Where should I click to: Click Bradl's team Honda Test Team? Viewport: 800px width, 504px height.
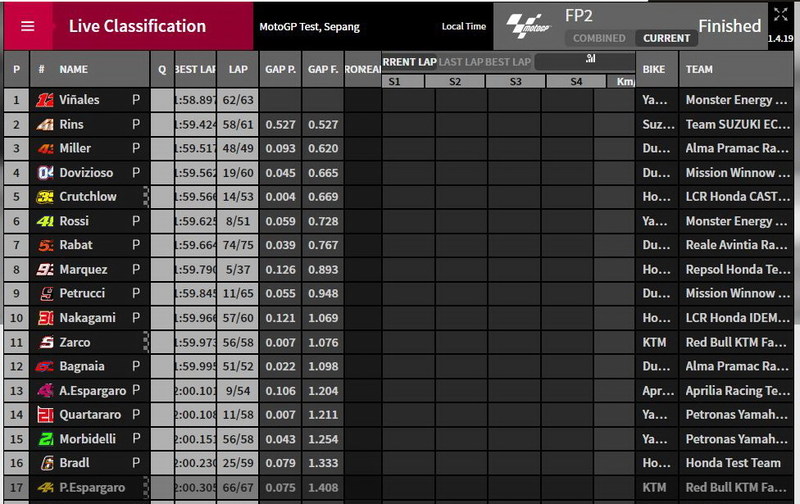[x=733, y=463]
